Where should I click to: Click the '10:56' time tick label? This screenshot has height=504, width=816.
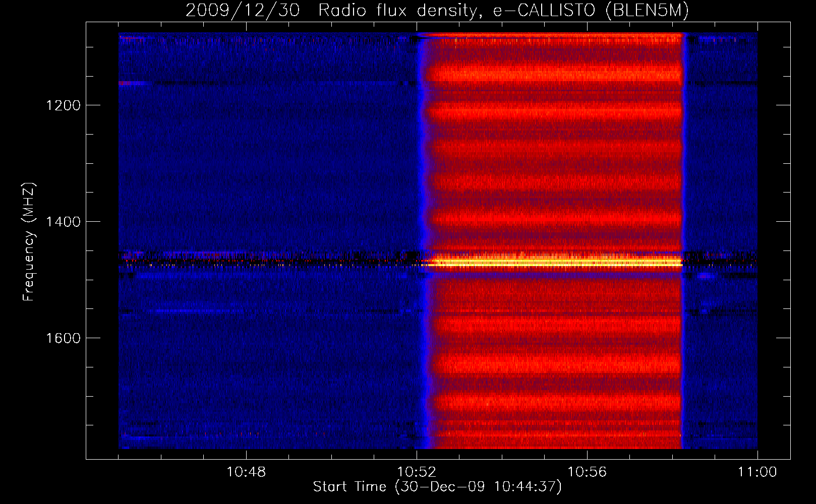[x=587, y=472]
